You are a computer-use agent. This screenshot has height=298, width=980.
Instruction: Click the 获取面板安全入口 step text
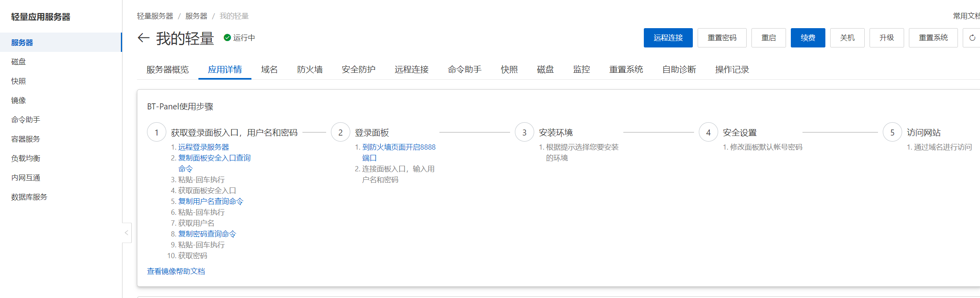[x=207, y=191]
